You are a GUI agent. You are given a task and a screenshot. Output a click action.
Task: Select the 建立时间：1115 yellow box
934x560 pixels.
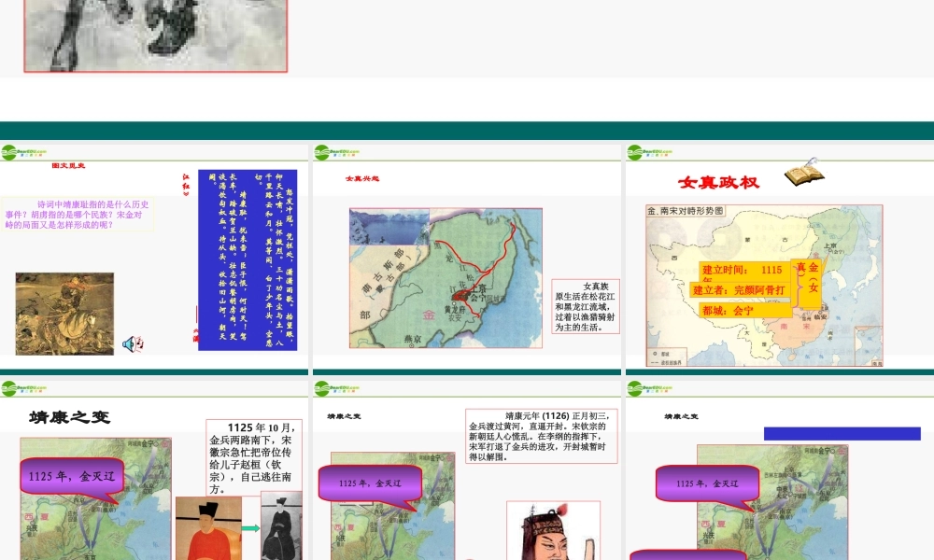coord(744,270)
